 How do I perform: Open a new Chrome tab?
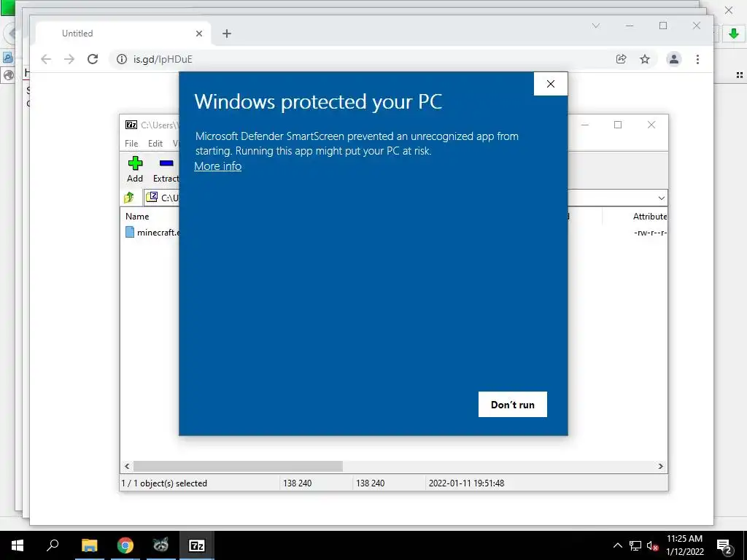(227, 34)
